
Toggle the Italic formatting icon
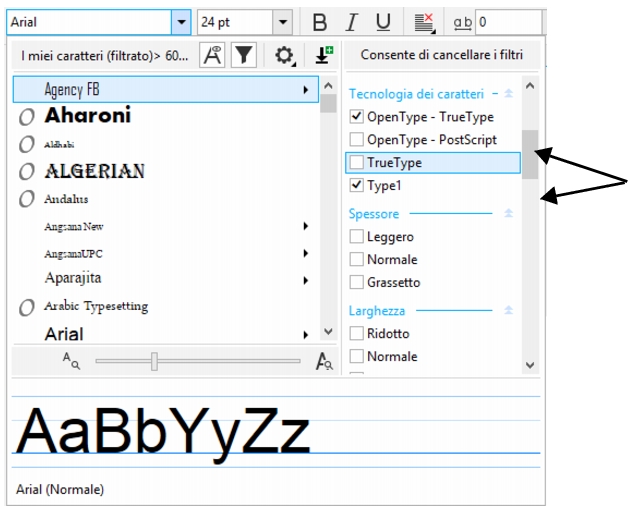(x=351, y=22)
